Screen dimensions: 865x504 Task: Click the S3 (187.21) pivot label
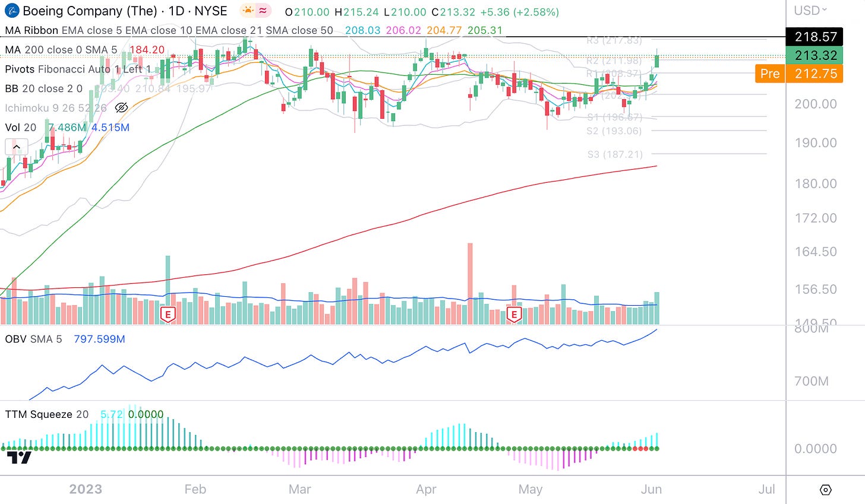coord(615,154)
